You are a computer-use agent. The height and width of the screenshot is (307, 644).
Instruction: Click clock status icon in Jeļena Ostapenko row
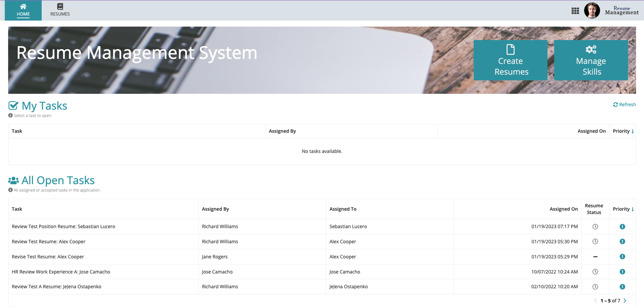595,287
